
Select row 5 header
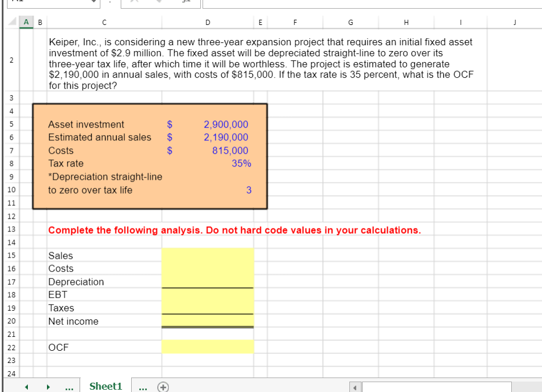[x=12, y=124]
